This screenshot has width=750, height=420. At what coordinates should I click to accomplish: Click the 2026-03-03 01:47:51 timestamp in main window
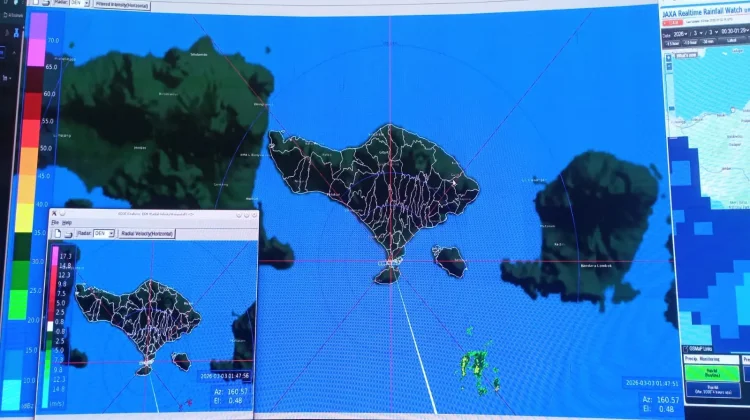pyautogui.click(x=652, y=383)
